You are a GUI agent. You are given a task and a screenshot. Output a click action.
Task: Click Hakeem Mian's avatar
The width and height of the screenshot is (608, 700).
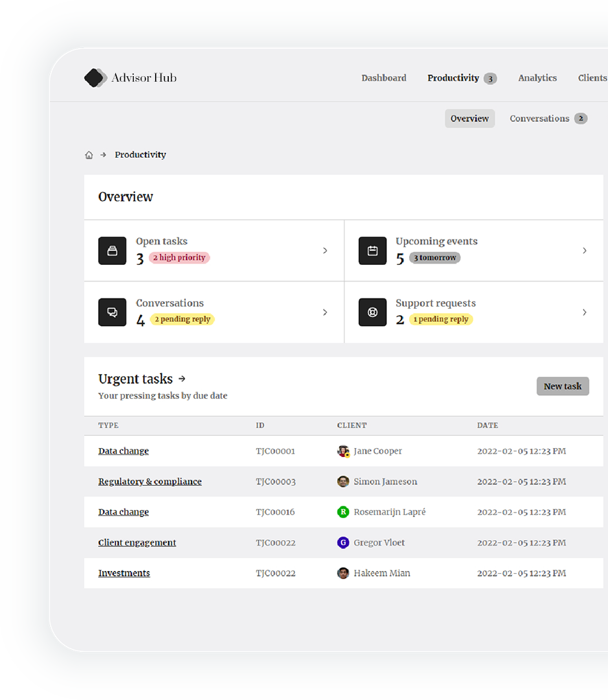pos(343,573)
